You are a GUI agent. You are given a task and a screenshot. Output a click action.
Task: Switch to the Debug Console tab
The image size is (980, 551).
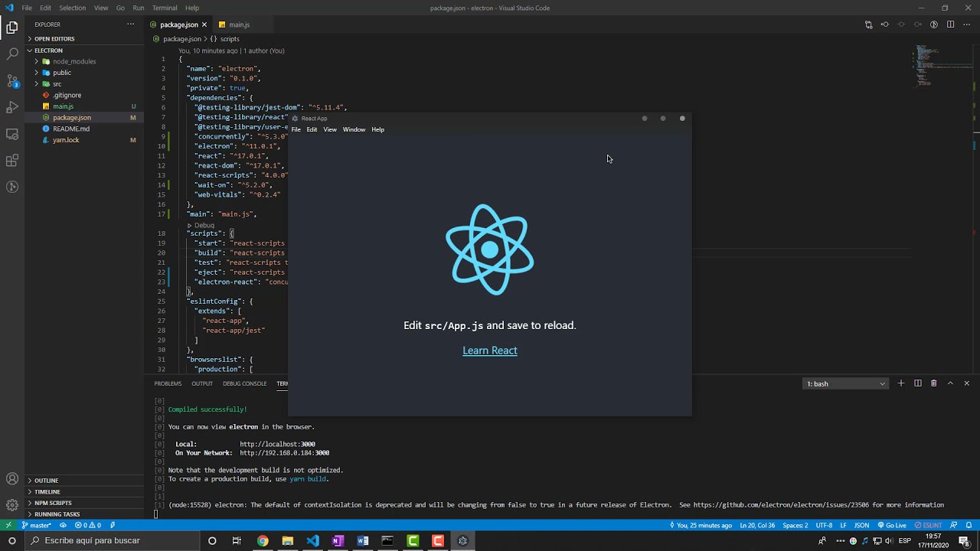[244, 383]
